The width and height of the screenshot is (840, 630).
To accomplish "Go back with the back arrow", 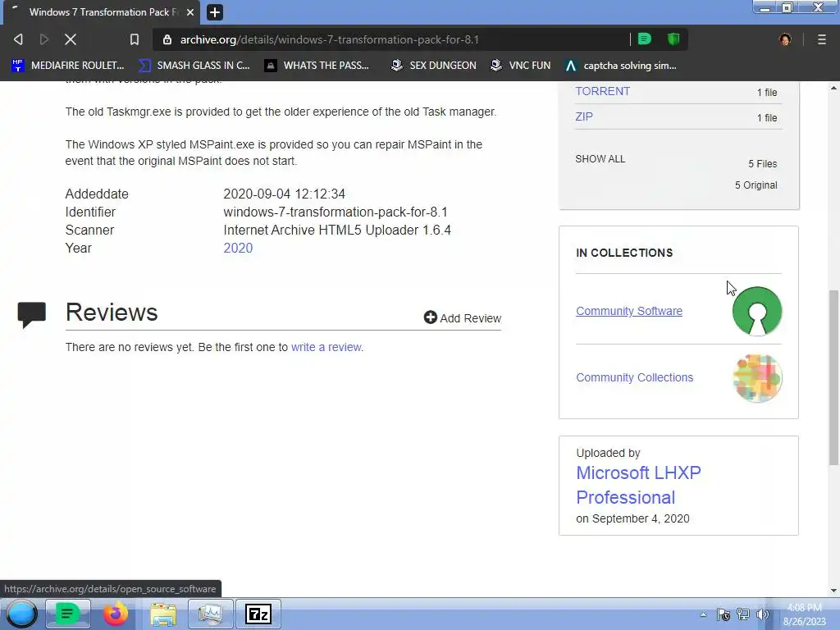I will (18, 39).
